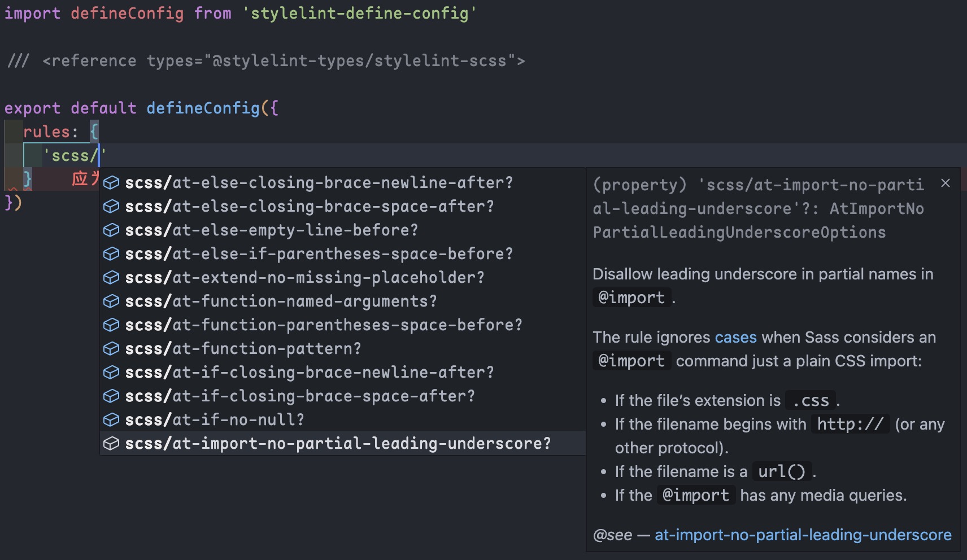Select suggestion scss/at-else-closing-brace-space-after
The height and width of the screenshot is (560, 967).
[x=343, y=206]
